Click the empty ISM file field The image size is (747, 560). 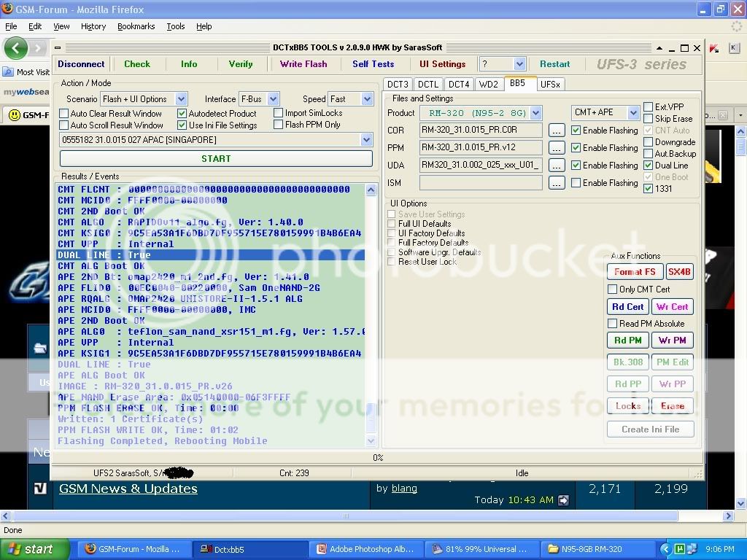point(481,182)
